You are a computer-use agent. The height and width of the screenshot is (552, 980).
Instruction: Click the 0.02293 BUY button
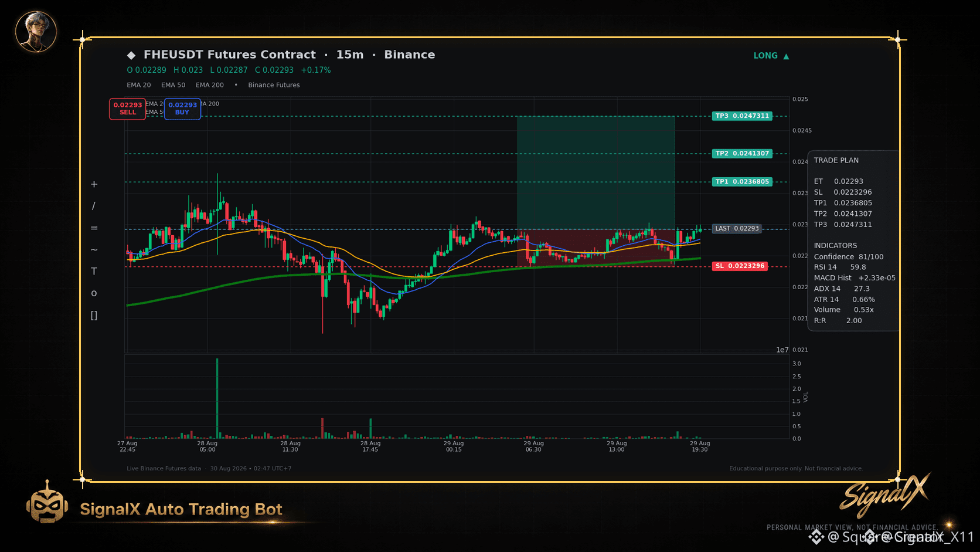182,109
